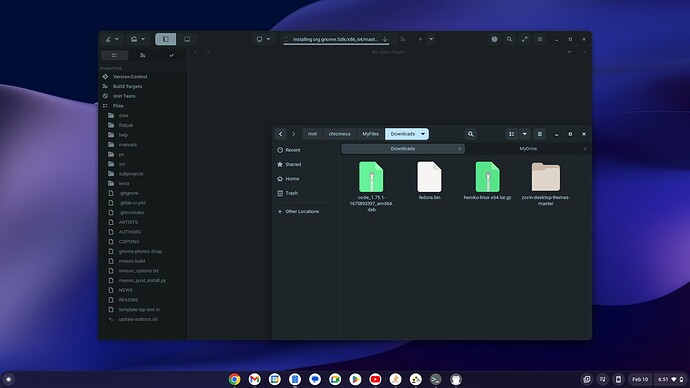The image size is (690, 388).
Task: Toggle the left sidebar panel in Builder
Action: point(165,39)
